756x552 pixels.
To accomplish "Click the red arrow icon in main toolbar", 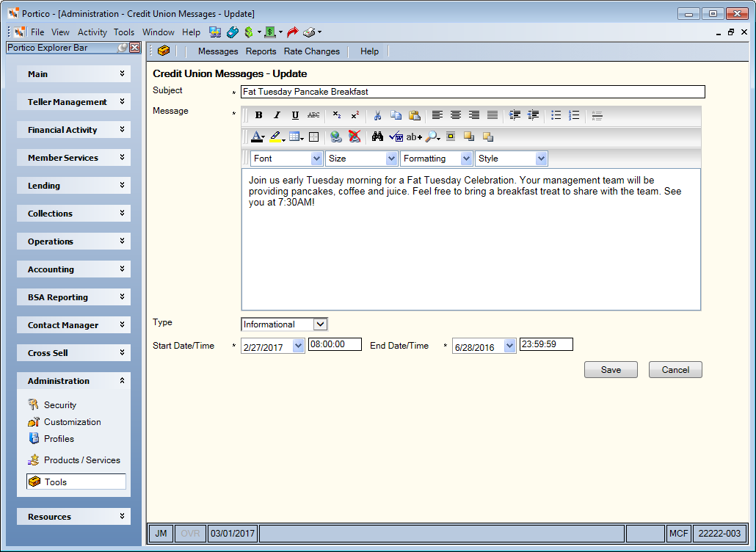I will [x=292, y=32].
